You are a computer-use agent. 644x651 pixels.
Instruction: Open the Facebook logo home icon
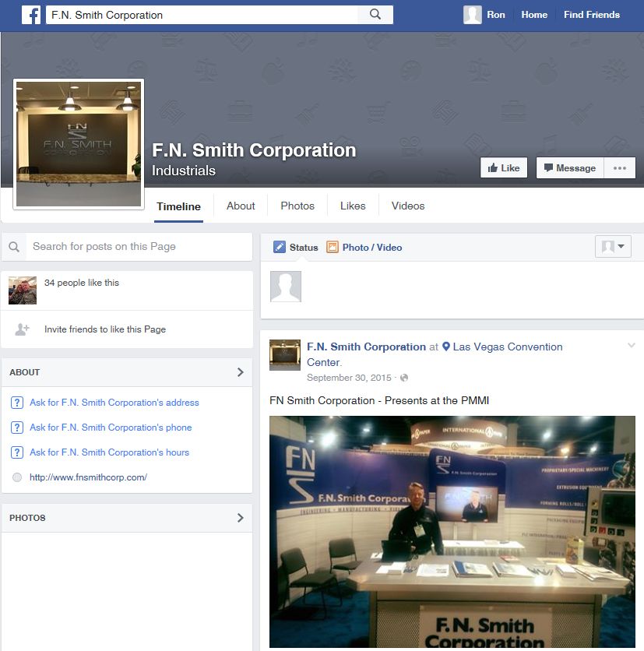[x=31, y=15]
